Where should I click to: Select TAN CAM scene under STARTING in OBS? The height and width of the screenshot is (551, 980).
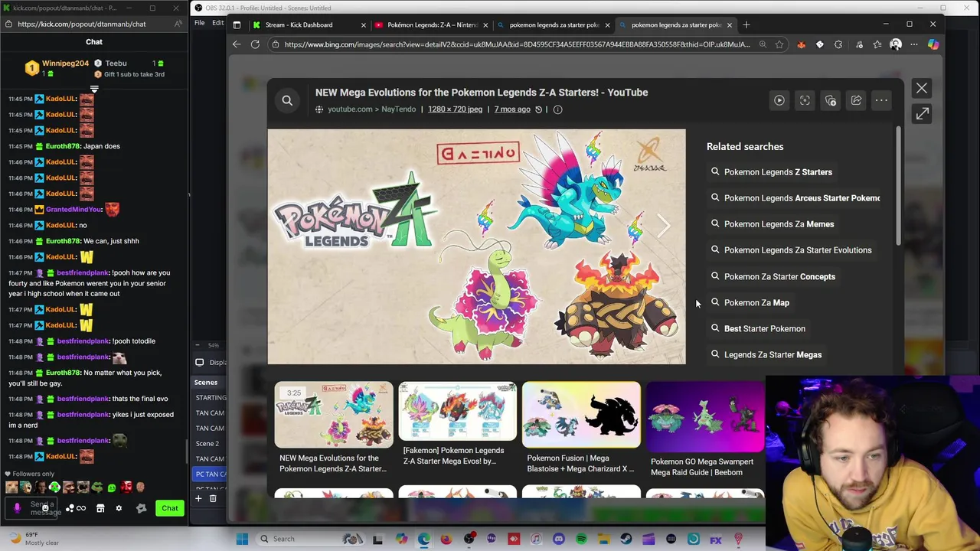tap(210, 413)
